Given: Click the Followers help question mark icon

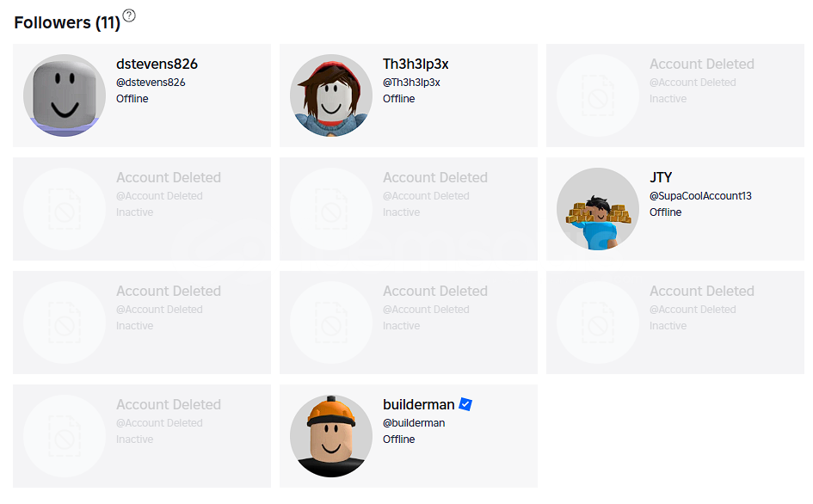Looking at the screenshot, I should [129, 15].
